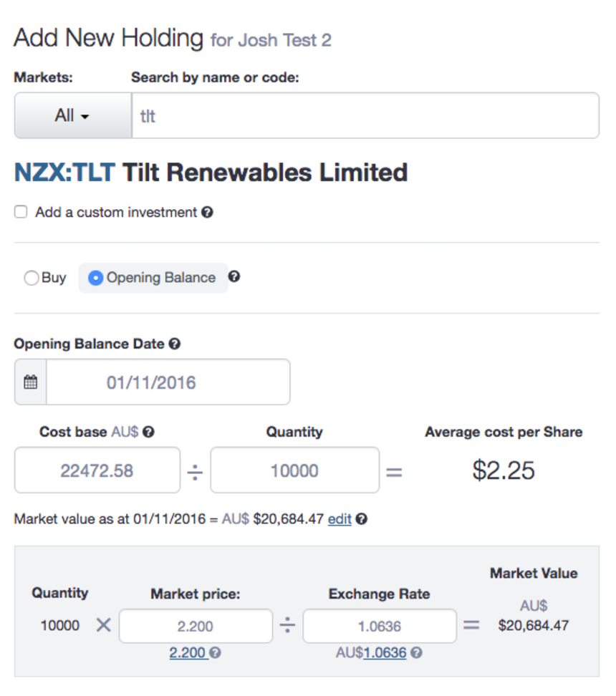Click the help icon after the edit link
The image size is (616, 696).
point(361,519)
